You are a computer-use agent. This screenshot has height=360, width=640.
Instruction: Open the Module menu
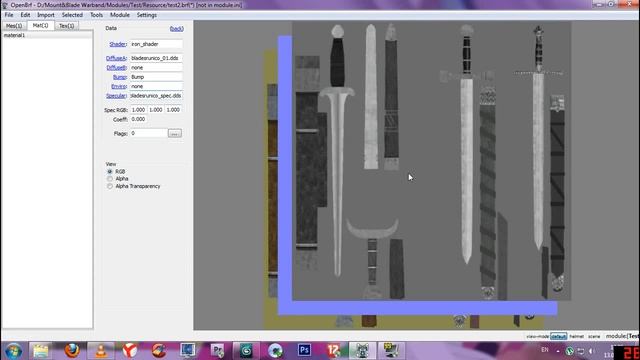[120, 15]
